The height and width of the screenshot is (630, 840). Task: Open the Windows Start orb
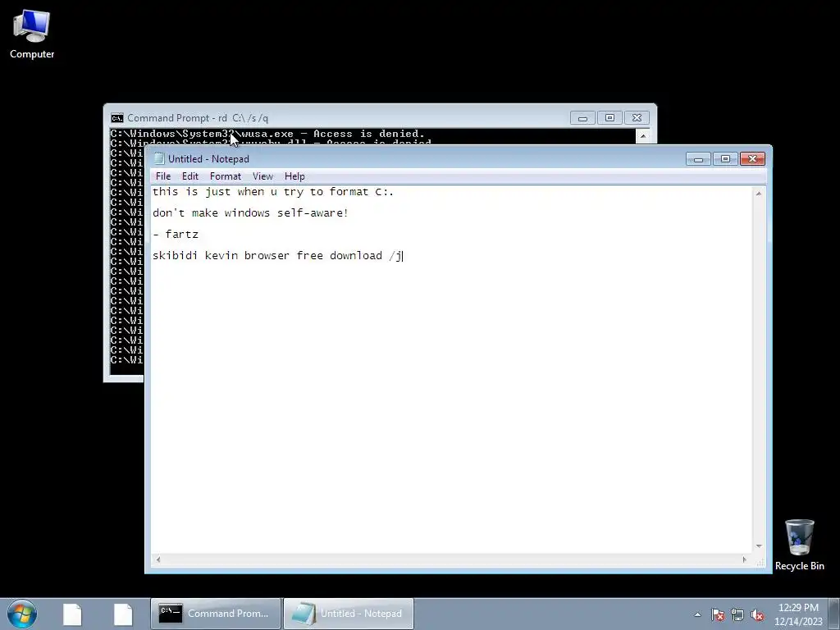[22, 614]
